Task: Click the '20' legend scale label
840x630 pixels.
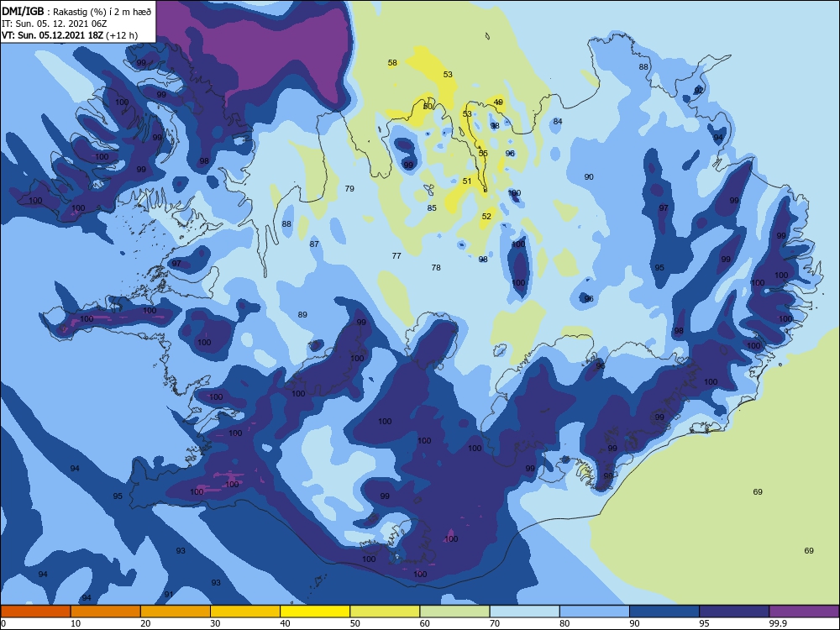Action: coord(145,623)
